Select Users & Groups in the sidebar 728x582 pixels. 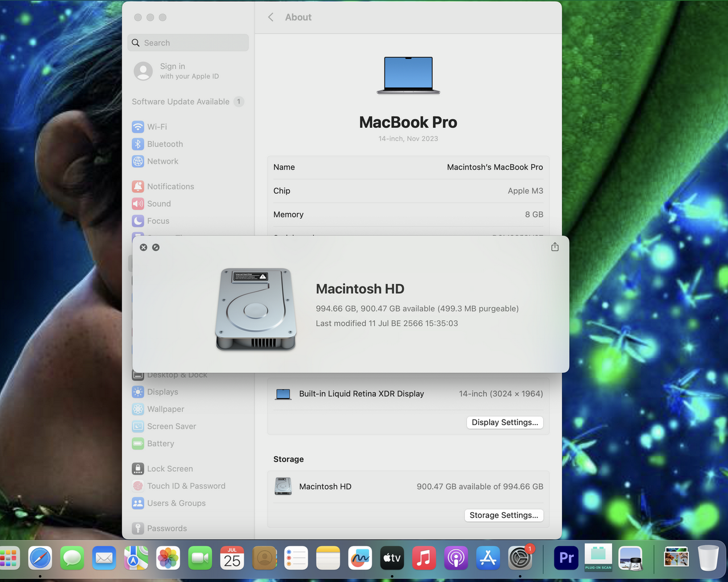pos(169,503)
